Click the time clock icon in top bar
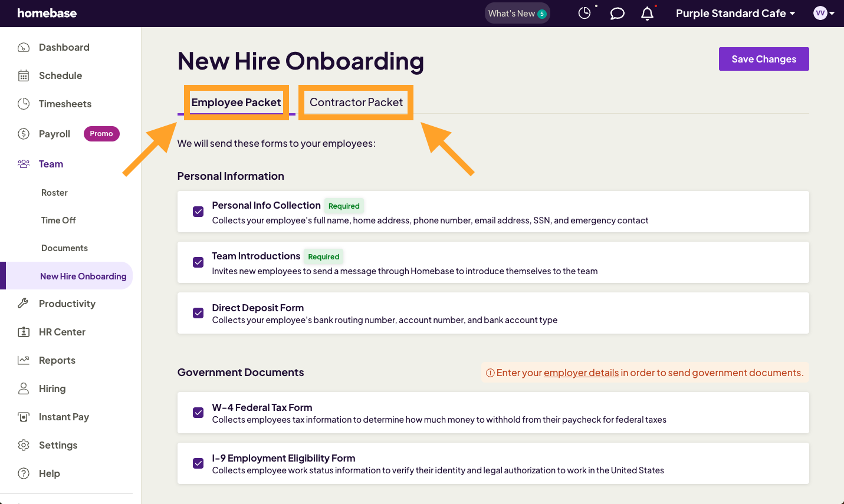This screenshot has height=504, width=844. (x=584, y=12)
